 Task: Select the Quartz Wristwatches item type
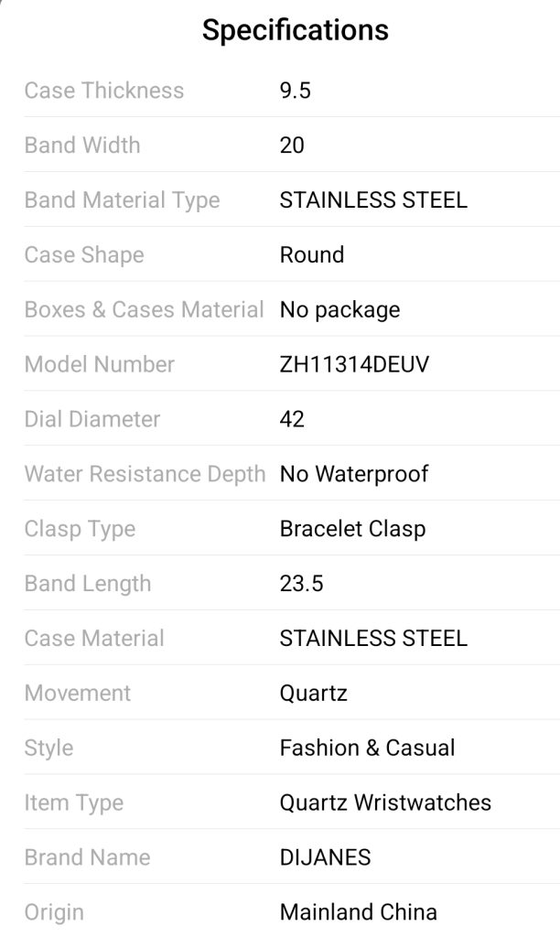click(x=385, y=803)
